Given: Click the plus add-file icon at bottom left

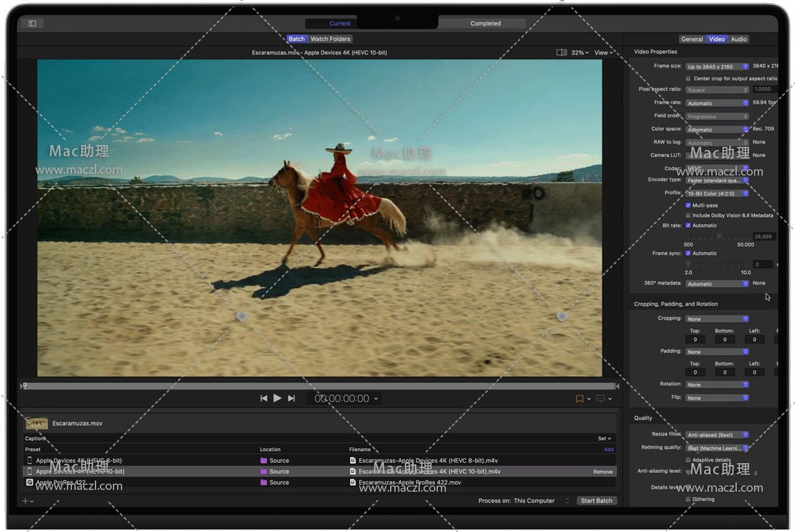Looking at the screenshot, I should click(26, 501).
